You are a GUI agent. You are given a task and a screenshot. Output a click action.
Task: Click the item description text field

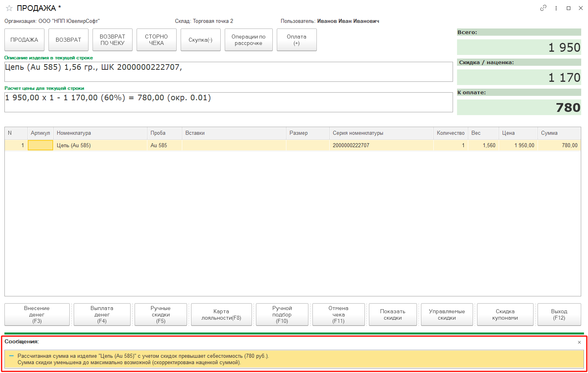coord(229,72)
